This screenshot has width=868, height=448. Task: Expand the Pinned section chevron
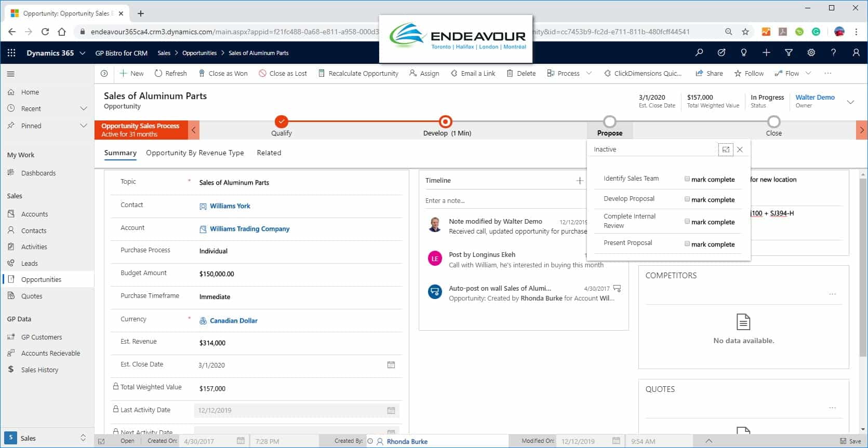click(83, 126)
